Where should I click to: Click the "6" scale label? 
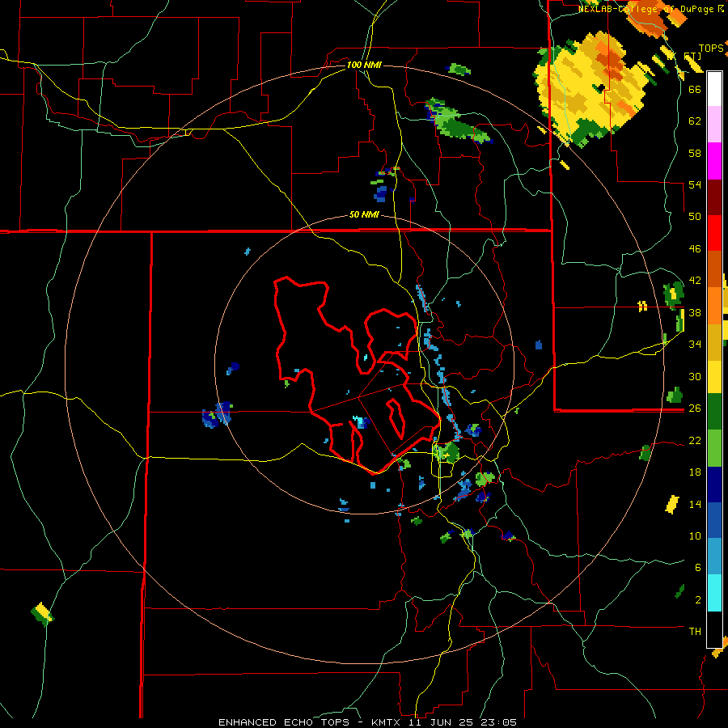698,568
